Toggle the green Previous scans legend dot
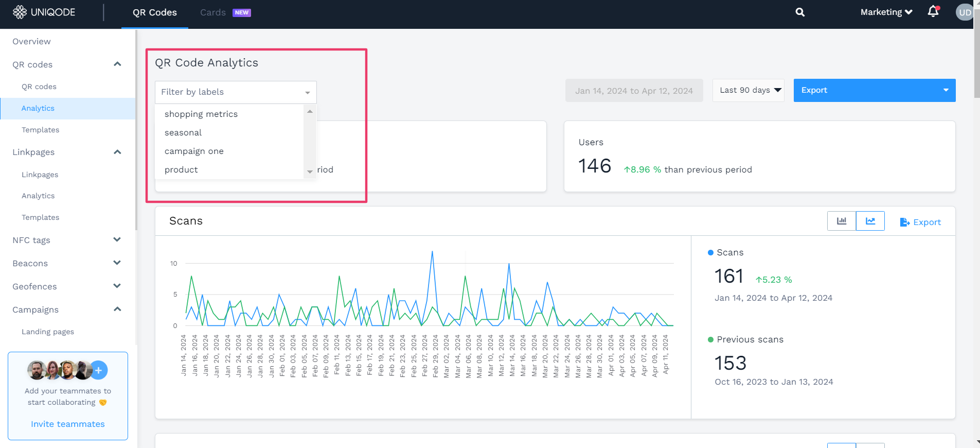980x448 pixels. [x=710, y=339]
